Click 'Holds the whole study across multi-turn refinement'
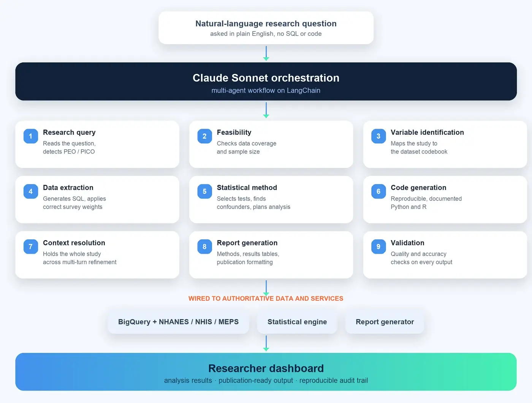The image size is (532, 403). (80, 258)
